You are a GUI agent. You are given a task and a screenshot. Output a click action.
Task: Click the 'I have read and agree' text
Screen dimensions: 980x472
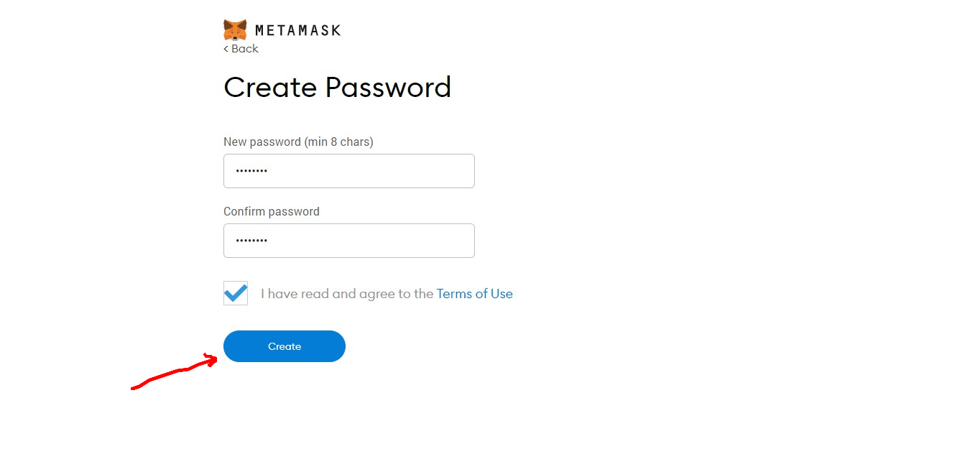pyautogui.click(x=347, y=294)
